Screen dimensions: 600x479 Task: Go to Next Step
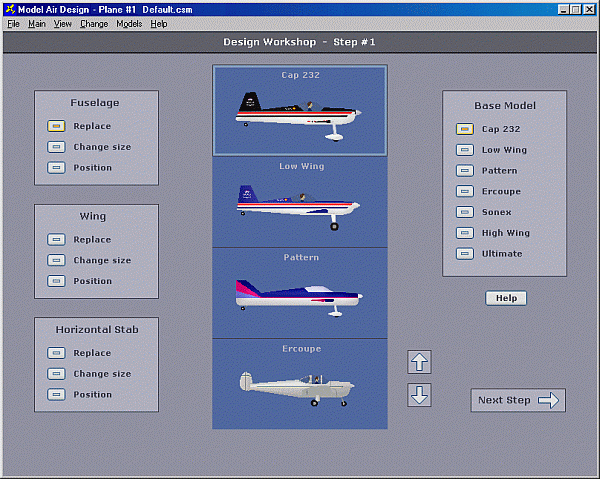[518, 400]
